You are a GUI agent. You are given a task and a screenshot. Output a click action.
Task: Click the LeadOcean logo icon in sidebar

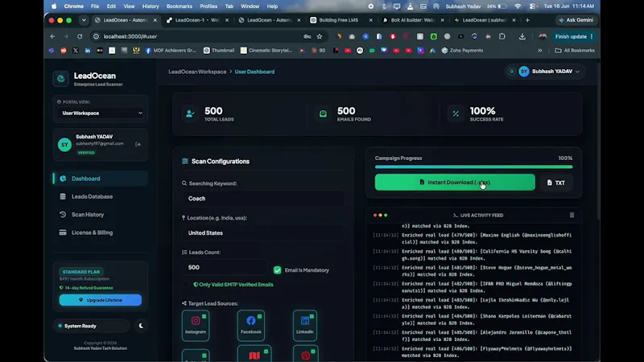pos(61,79)
